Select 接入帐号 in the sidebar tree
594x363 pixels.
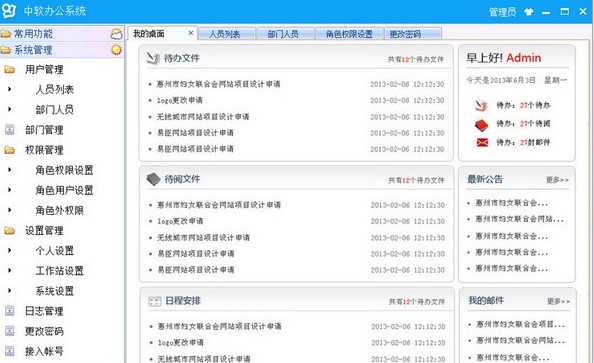44,351
